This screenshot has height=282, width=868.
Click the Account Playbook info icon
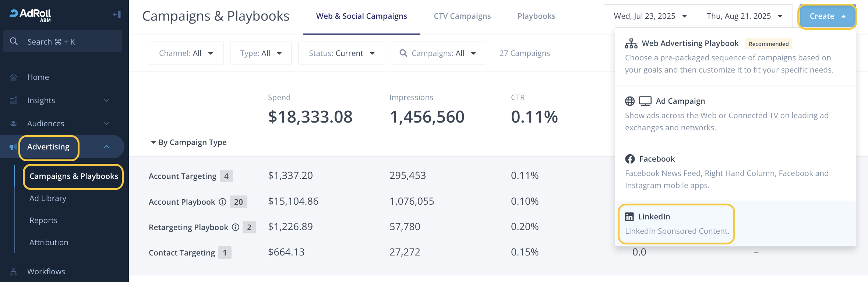[x=222, y=202]
